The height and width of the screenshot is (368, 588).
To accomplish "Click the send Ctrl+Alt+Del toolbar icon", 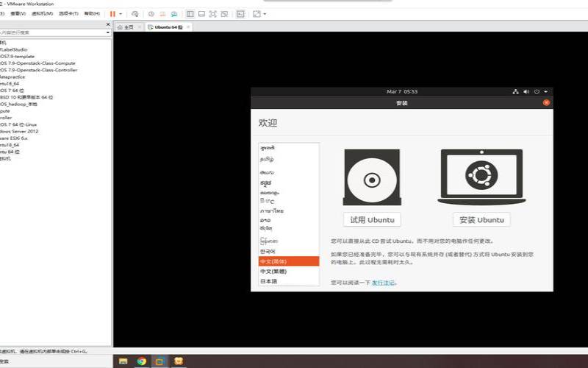I will [x=135, y=14].
